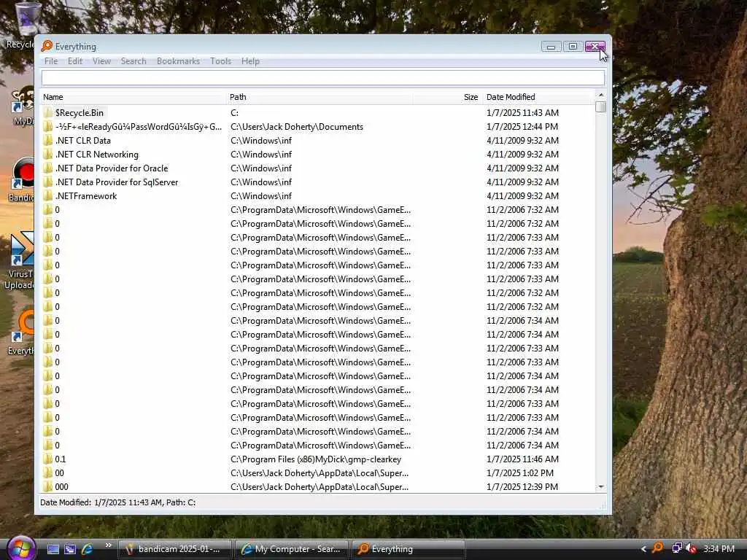Click the path C:\Users\Jack Doherty\Documents
The width and height of the screenshot is (747, 560).
tap(297, 127)
